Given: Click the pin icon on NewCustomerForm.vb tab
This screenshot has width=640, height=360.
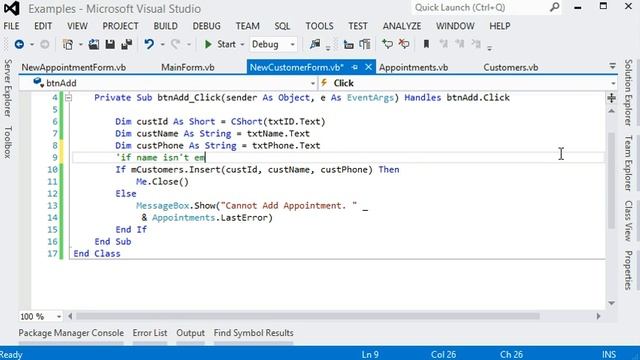Looking at the screenshot, I should pos(355,67).
